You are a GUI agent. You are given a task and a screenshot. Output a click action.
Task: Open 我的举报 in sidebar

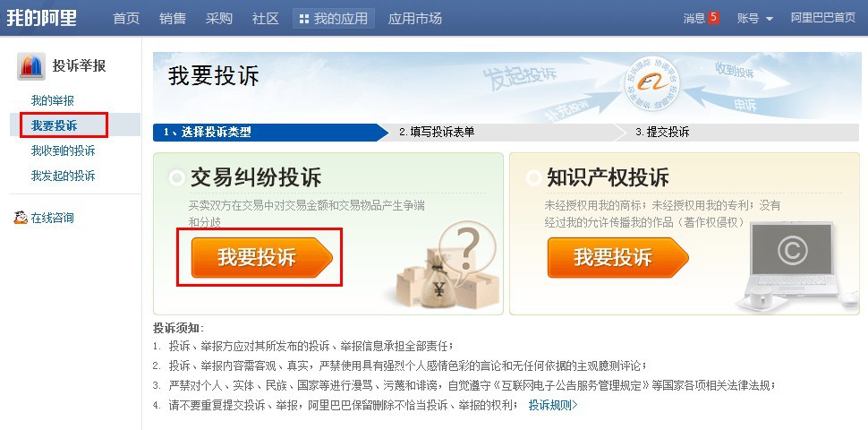click(x=53, y=101)
